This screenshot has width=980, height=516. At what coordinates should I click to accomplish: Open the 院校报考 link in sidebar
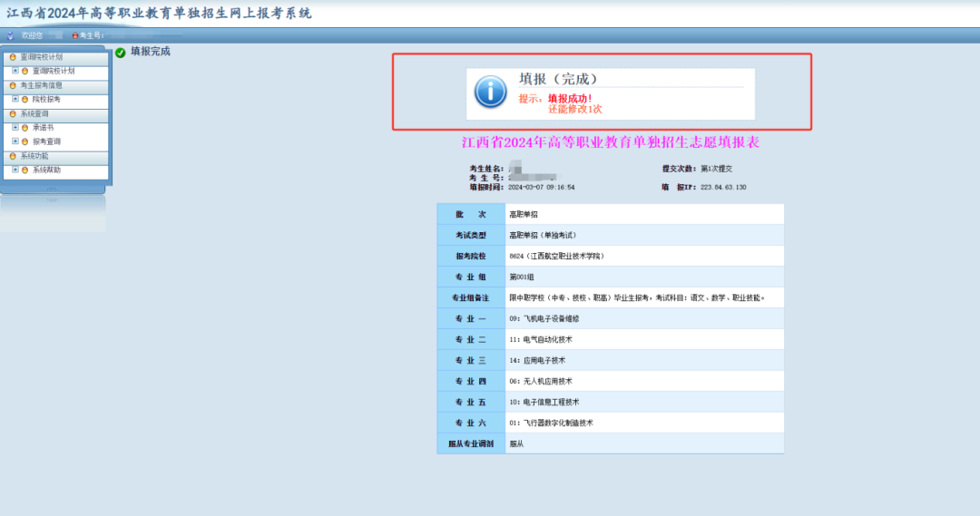click(x=46, y=99)
